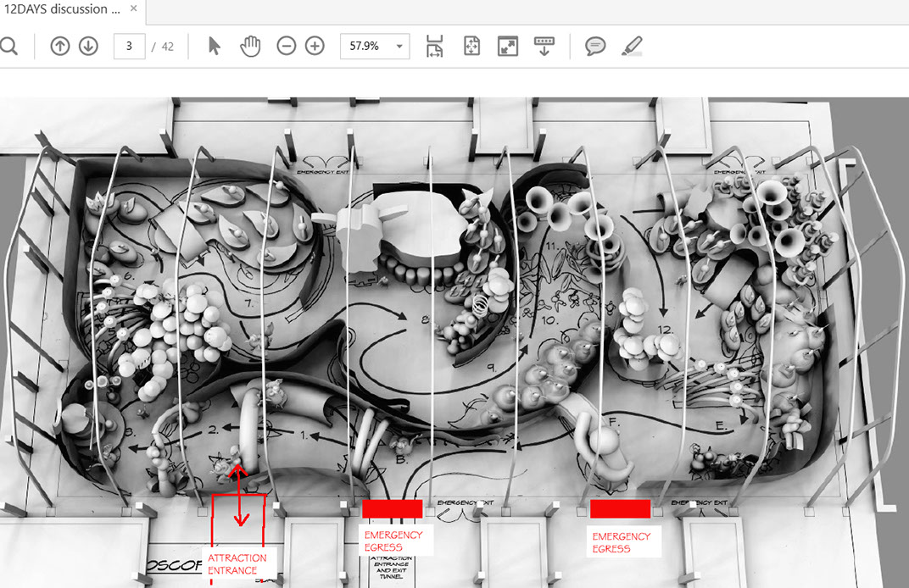This screenshot has height=588, width=909.
Task: Activate the selection arrow tool
Action: tap(214, 47)
